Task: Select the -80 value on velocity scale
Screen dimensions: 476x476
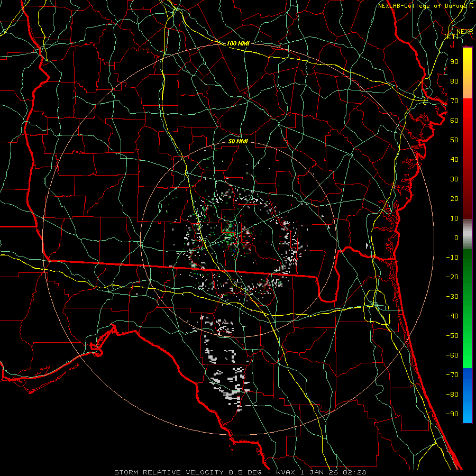Action: (452, 395)
